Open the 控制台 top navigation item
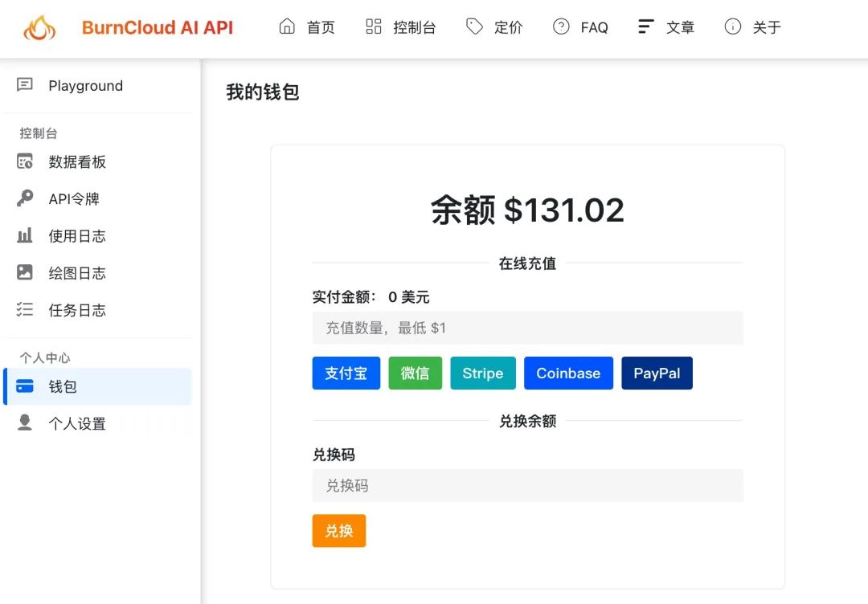This screenshot has width=868, height=604. click(x=414, y=27)
